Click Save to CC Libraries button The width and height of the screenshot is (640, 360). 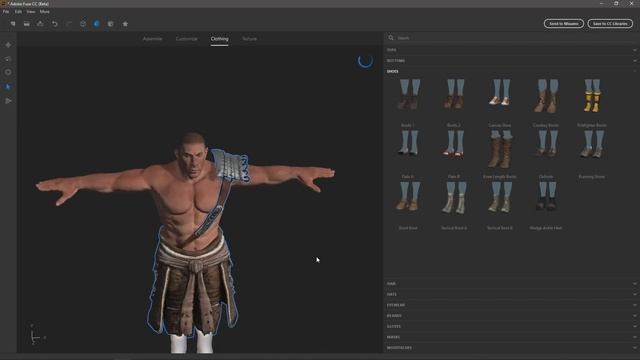[x=610, y=24]
